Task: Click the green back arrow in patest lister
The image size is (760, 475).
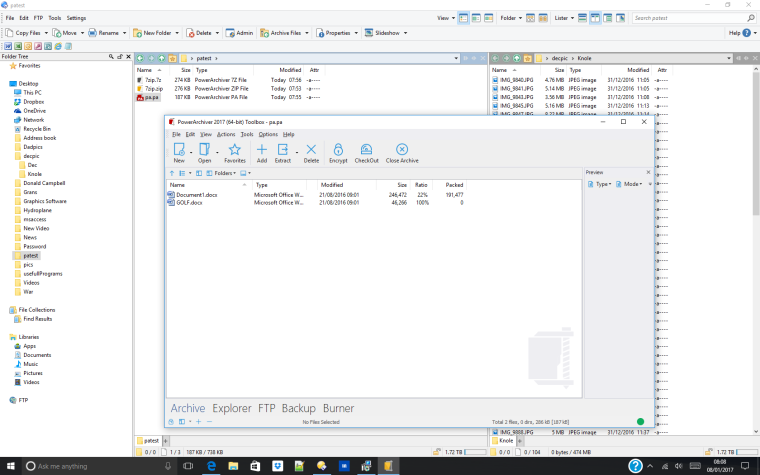Action: click(140, 58)
